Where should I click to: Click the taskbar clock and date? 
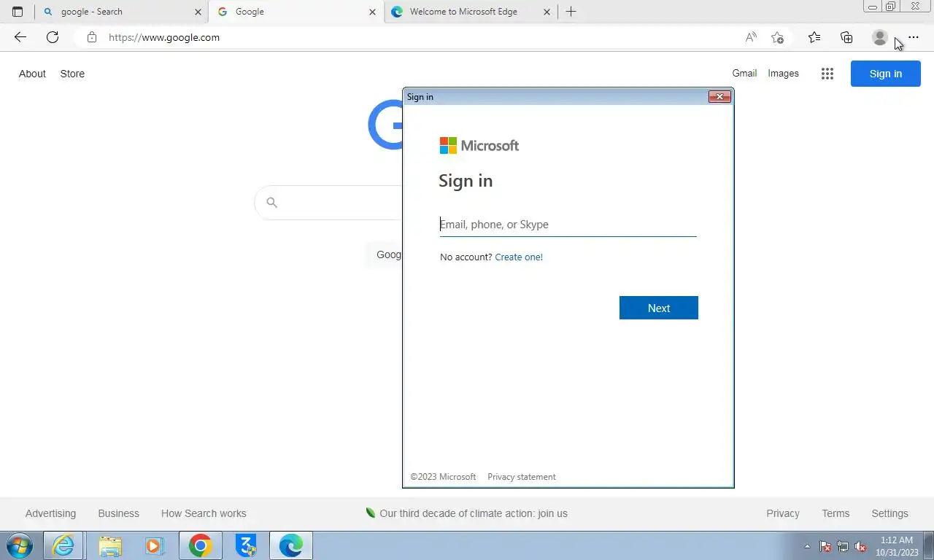pyautogui.click(x=897, y=546)
